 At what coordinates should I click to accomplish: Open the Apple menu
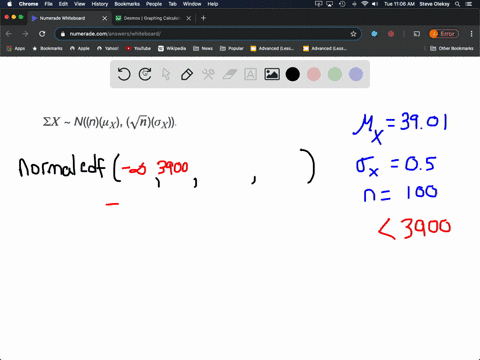point(9,4)
